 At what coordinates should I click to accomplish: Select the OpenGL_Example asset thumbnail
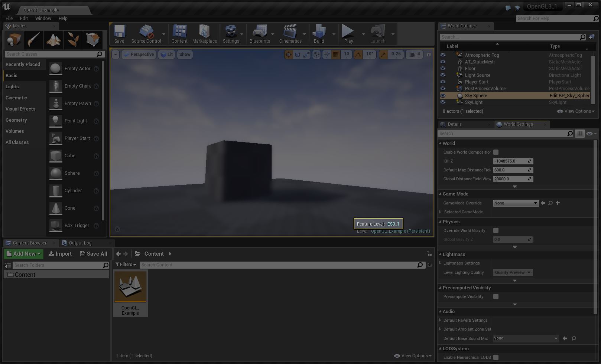click(x=130, y=286)
